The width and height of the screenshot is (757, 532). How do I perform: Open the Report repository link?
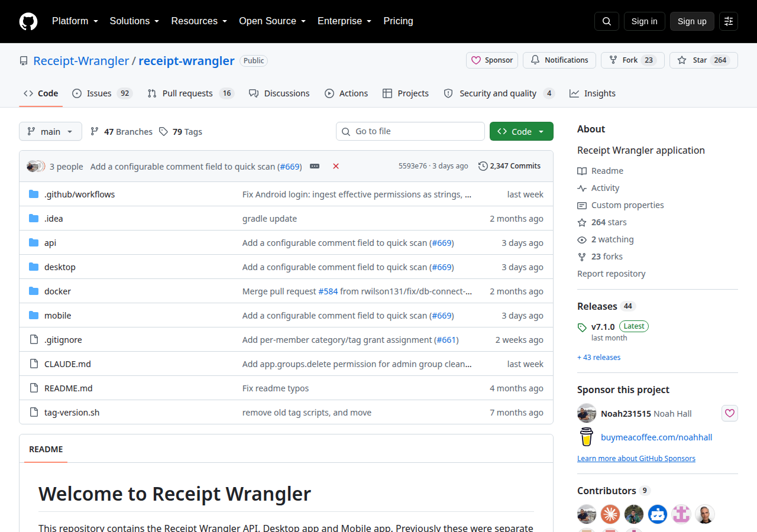[x=612, y=274]
